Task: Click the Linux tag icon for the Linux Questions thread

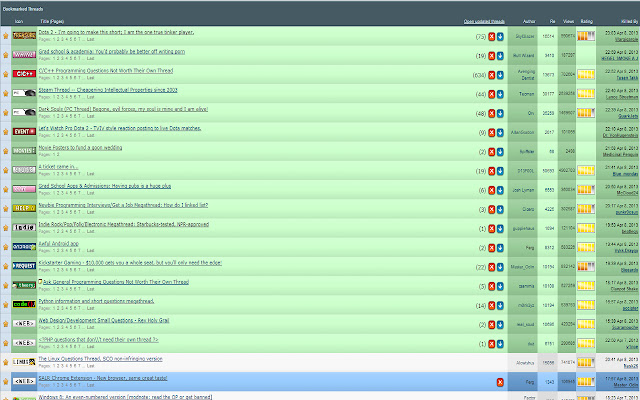Action: pos(23,361)
